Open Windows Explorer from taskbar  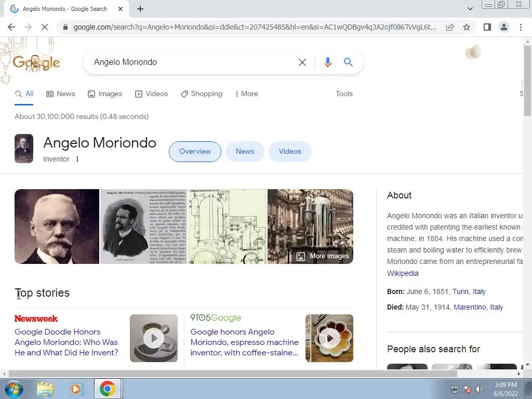pos(45,389)
